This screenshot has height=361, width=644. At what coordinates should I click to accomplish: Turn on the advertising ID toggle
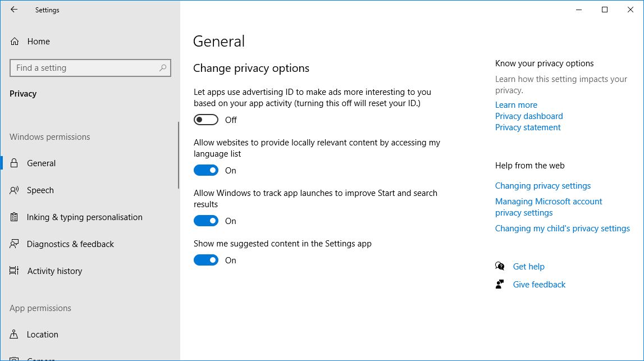tap(205, 120)
